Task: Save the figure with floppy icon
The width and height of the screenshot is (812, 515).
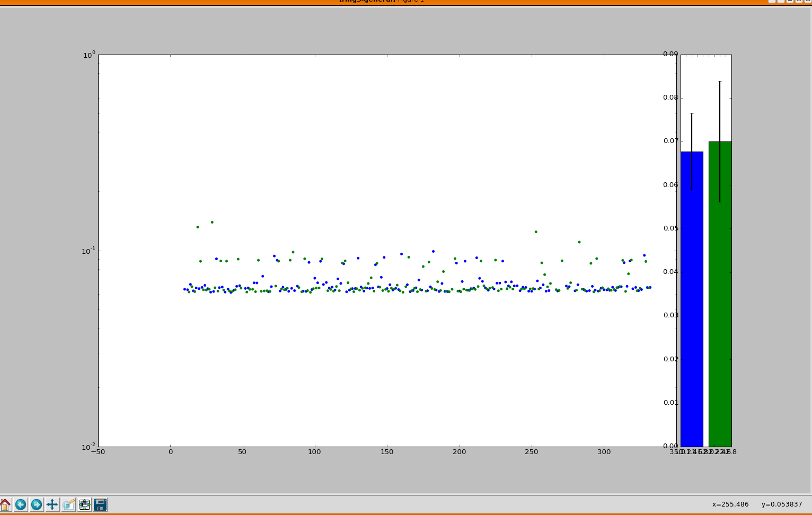Action: pos(100,504)
